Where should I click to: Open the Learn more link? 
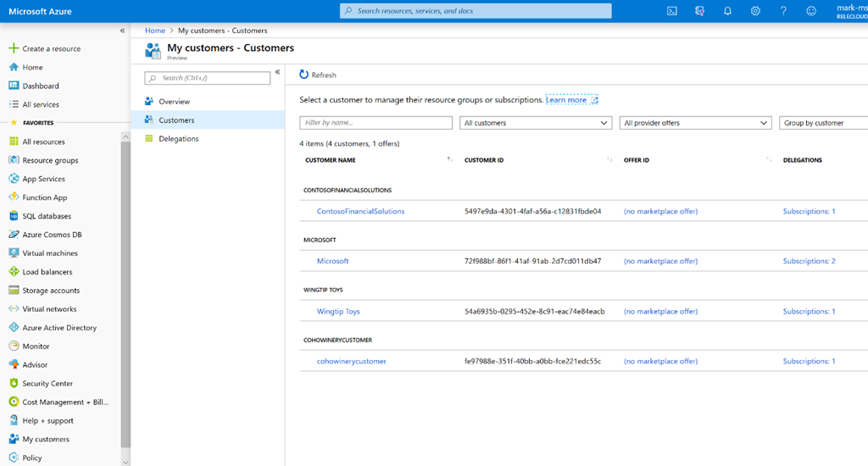click(x=572, y=100)
